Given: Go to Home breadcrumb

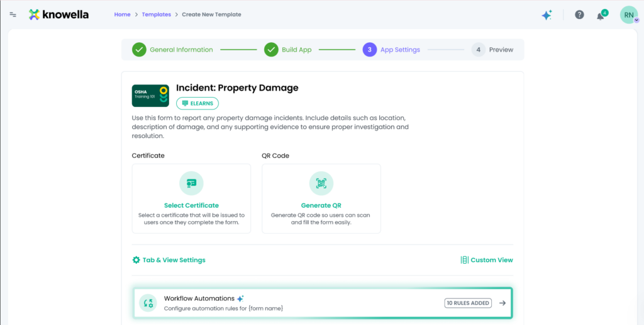Looking at the screenshot, I should 122,14.
